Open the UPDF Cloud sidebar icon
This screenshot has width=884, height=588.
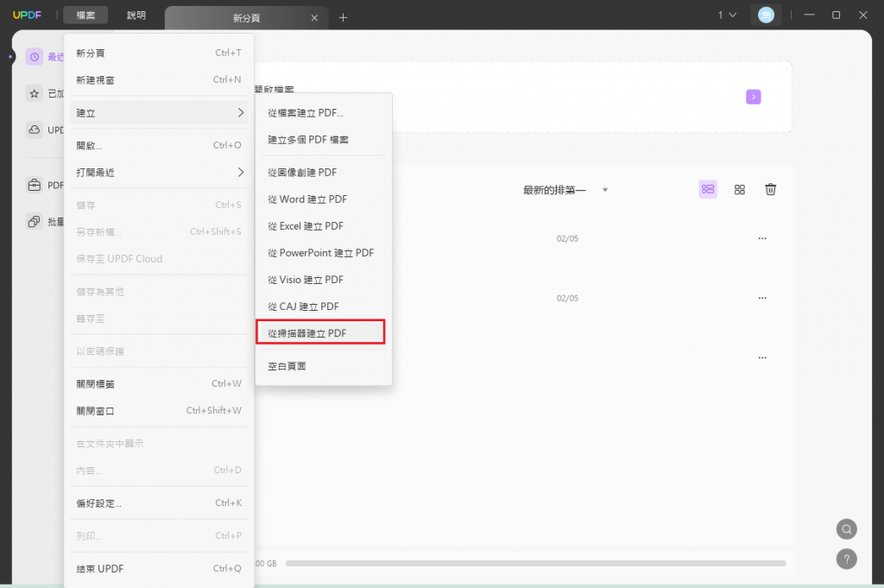pos(35,130)
